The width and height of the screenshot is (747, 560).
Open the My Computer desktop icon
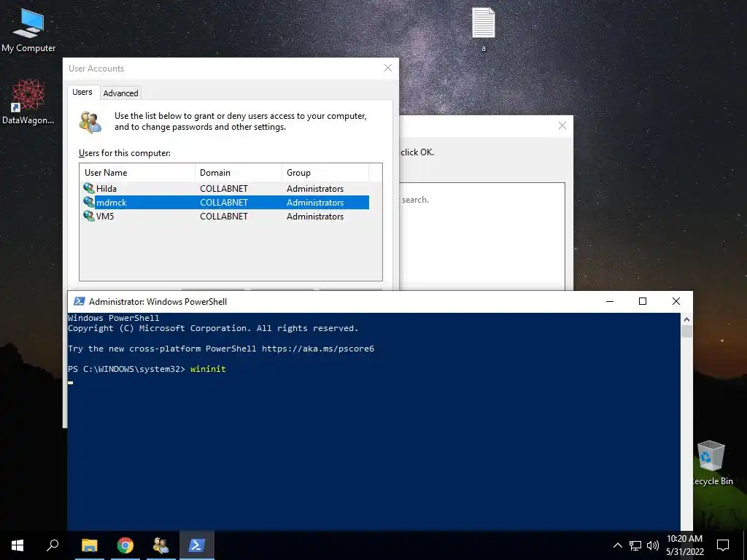pyautogui.click(x=28, y=29)
